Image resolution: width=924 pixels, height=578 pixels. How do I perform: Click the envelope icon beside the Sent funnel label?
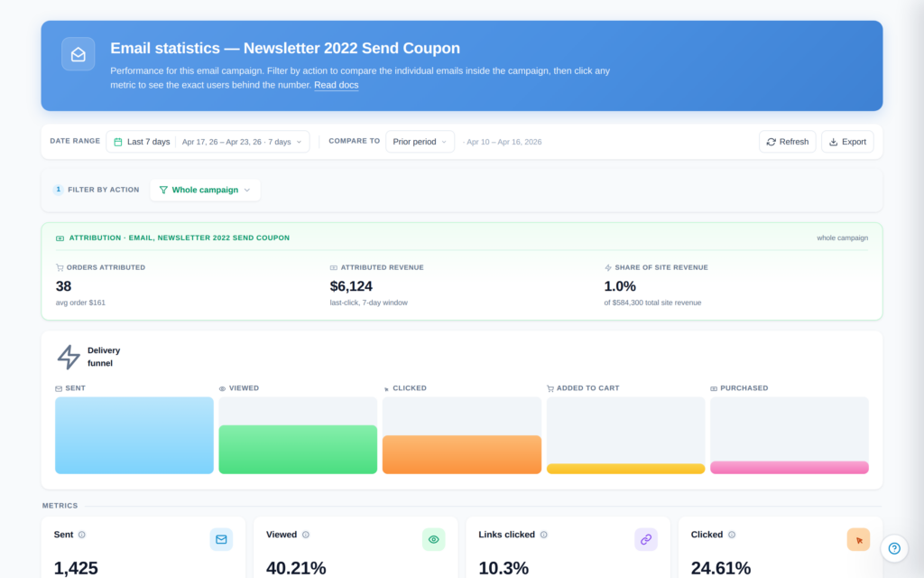click(x=59, y=388)
